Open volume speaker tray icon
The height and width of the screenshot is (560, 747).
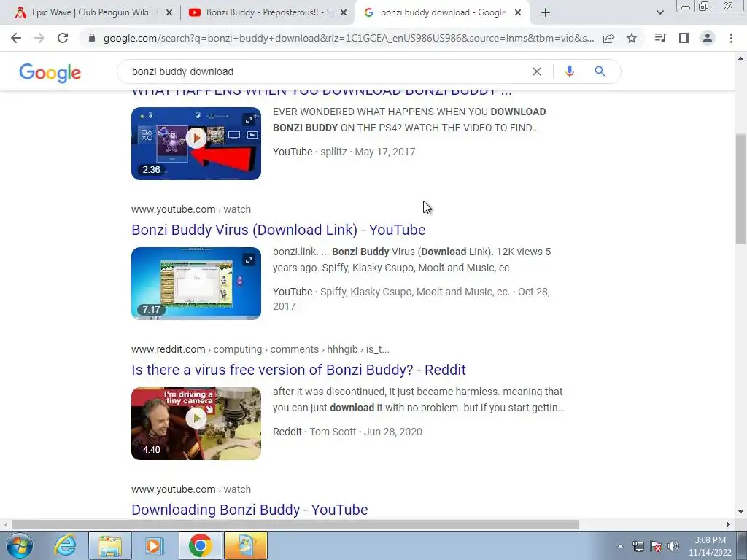673,547
